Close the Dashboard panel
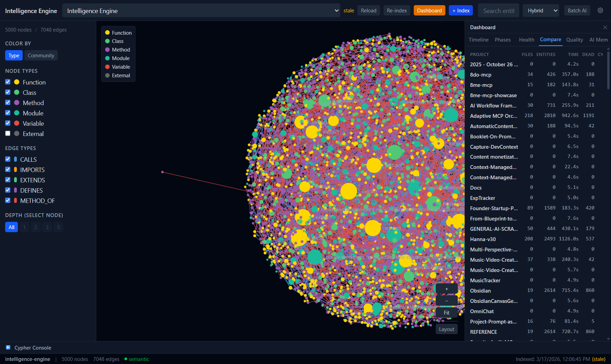Screen dimensions: 611x364 605,27
